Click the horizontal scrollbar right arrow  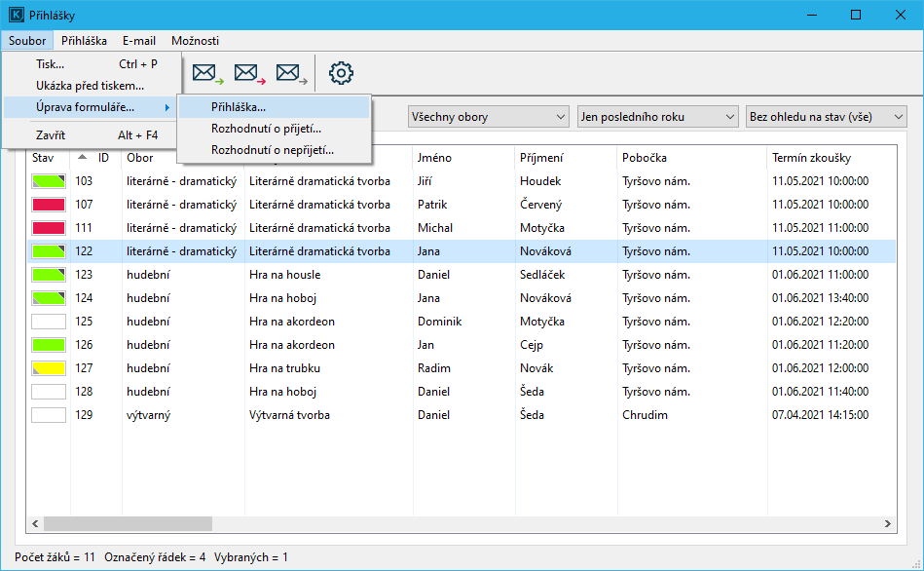coord(887,523)
